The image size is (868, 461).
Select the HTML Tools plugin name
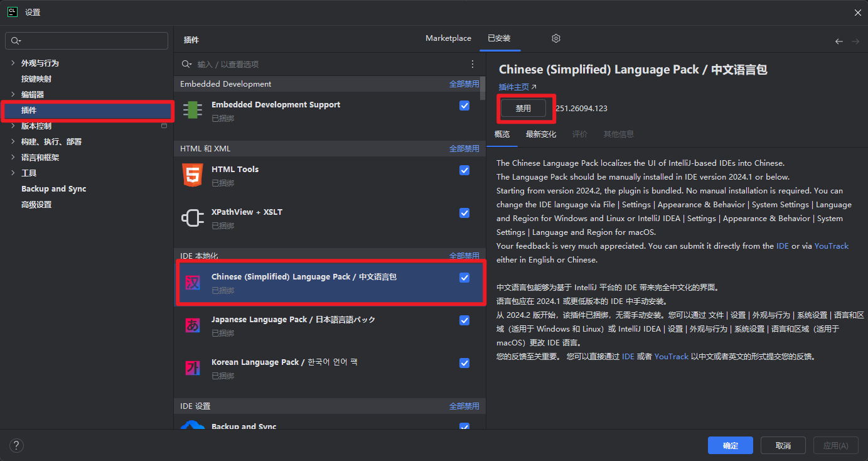coord(235,169)
